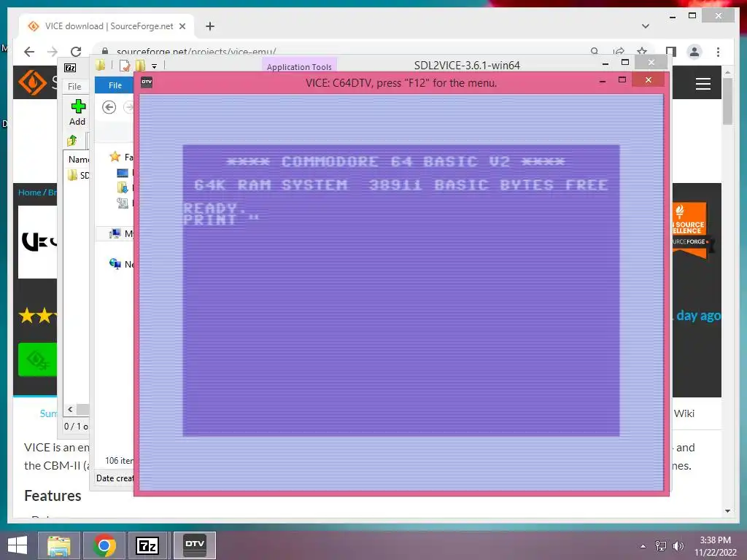Image resolution: width=747 pixels, height=560 pixels.
Task: Click the DTV emulator taskbar icon
Action: click(x=194, y=545)
